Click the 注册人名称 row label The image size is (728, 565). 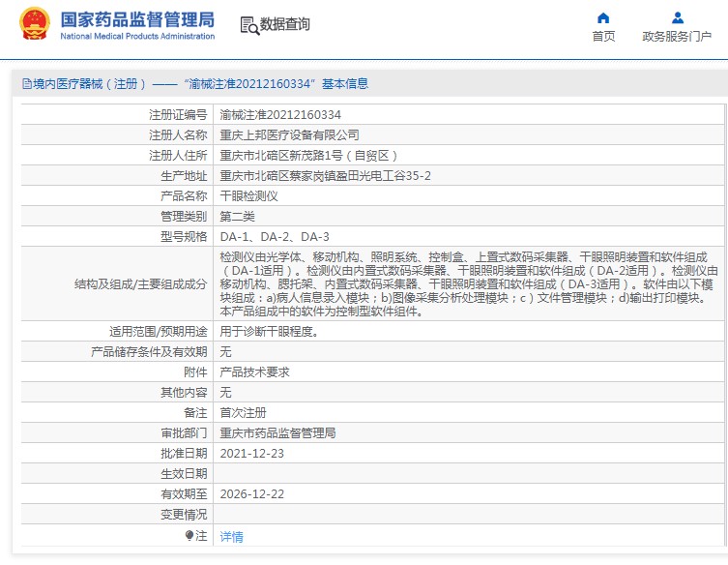click(178, 135)
